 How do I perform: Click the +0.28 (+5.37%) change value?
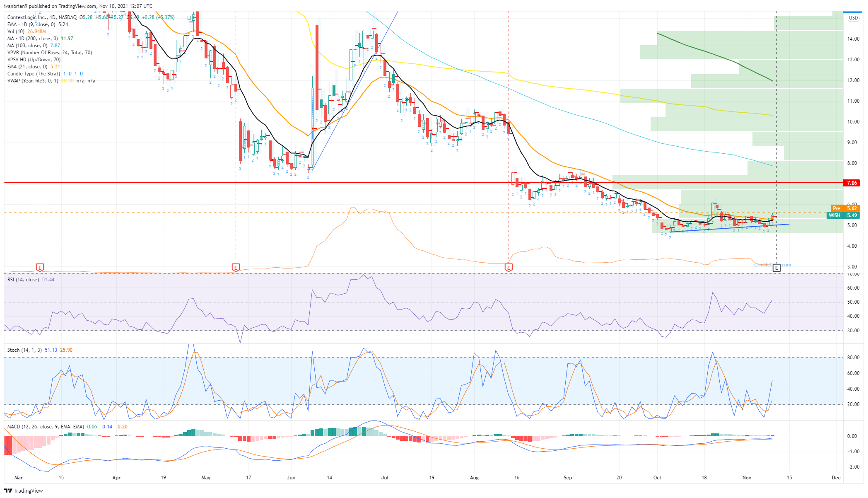[158, 17]
